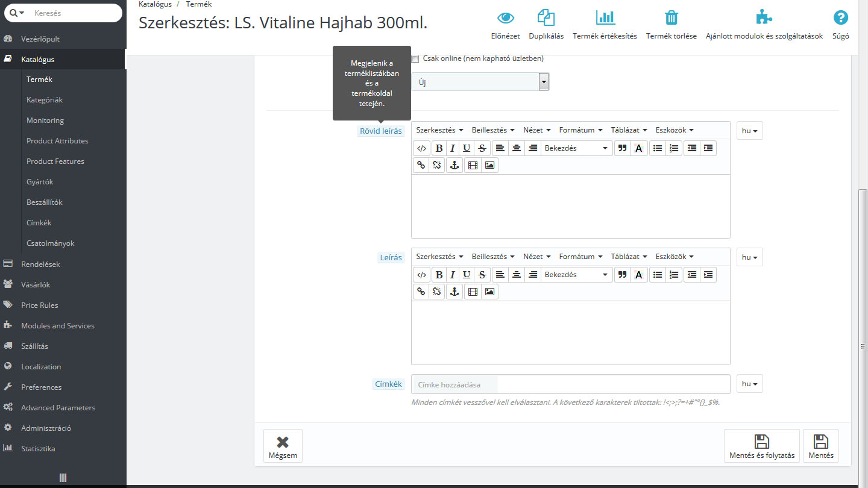Insert numbered list in Rövid leírás editor

(x=674, y=148)
